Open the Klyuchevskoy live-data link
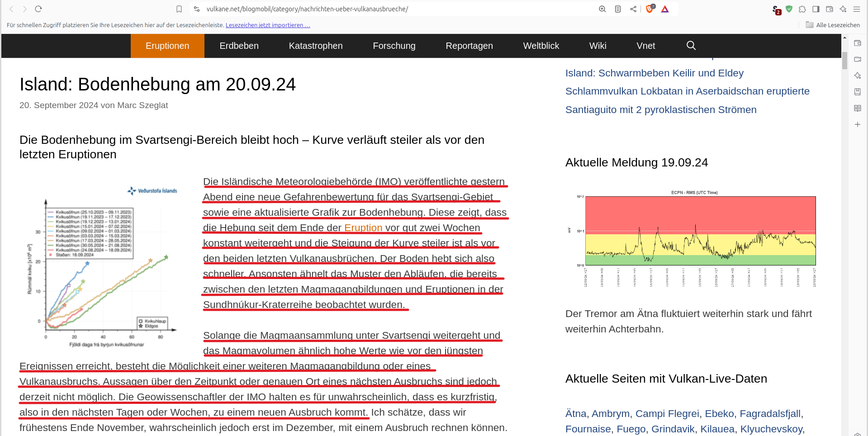This screenshot has width=868, height=436. 771,429
